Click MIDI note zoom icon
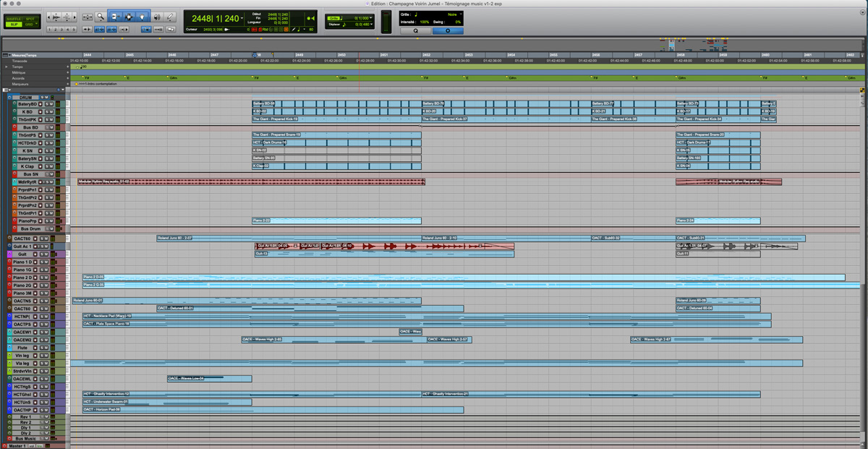 coord(67,17)
